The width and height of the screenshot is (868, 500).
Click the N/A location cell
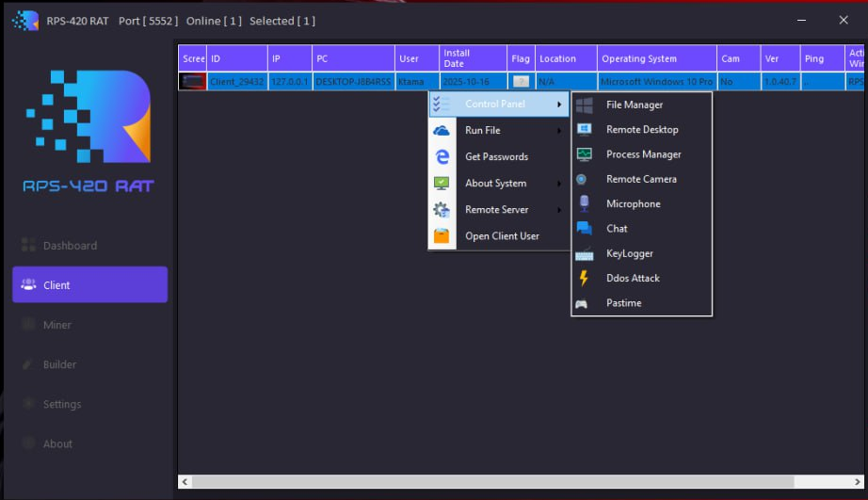coord(567,81)
